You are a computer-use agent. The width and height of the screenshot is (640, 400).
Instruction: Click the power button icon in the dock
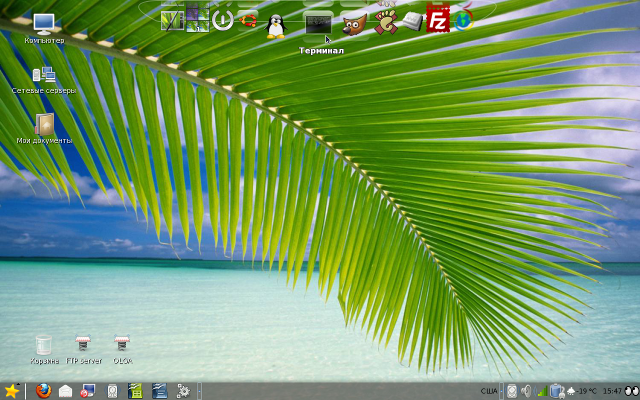click(x=222, y=19)
